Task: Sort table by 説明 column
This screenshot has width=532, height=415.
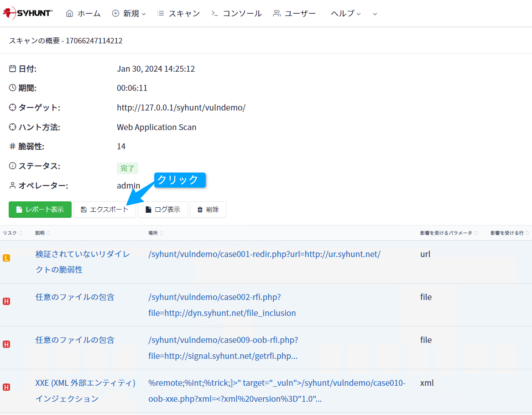Action: pyautogui.click(x=43, y=233)
